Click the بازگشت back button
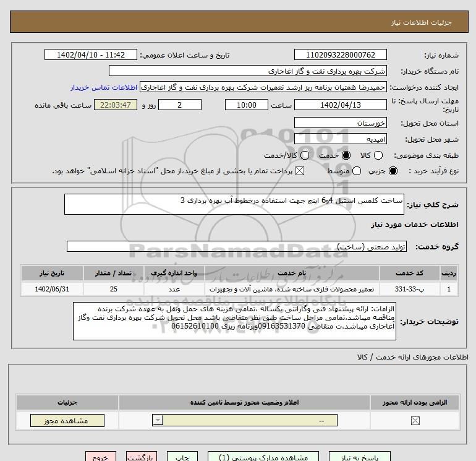The height and width of the screenshot is (461, 476). pos(142,457)
